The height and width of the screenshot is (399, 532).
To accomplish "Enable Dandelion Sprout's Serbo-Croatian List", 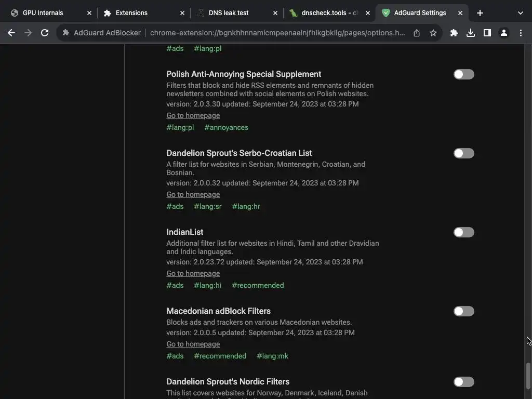I will coord(463,153).
